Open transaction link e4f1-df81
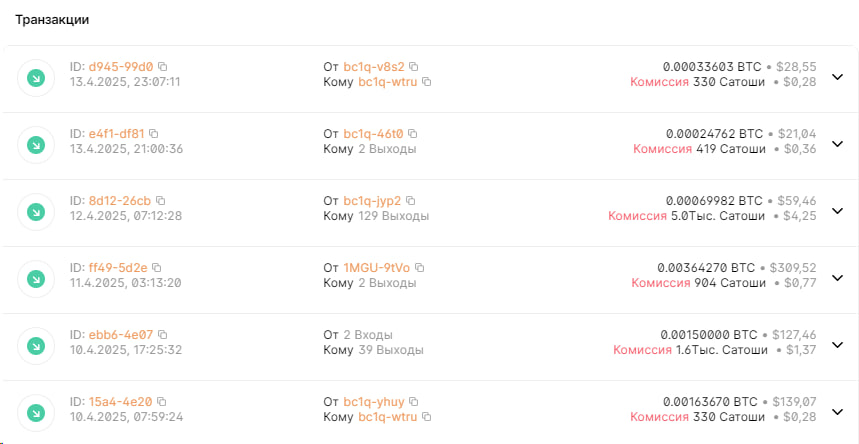Viewport: 859px width, 444px height. (x=116, y=133)
